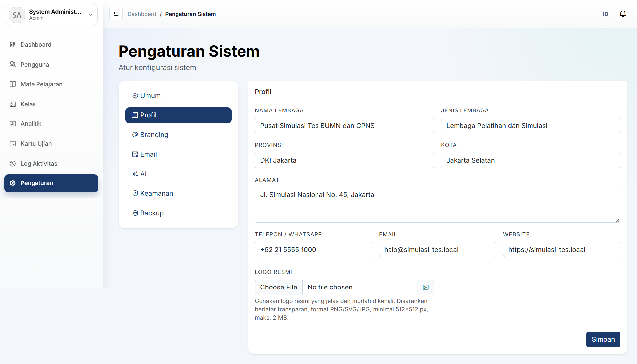Toggle the sidebar collapse icon
Viewport: 637px width, 364px height.
pos(116,14)
